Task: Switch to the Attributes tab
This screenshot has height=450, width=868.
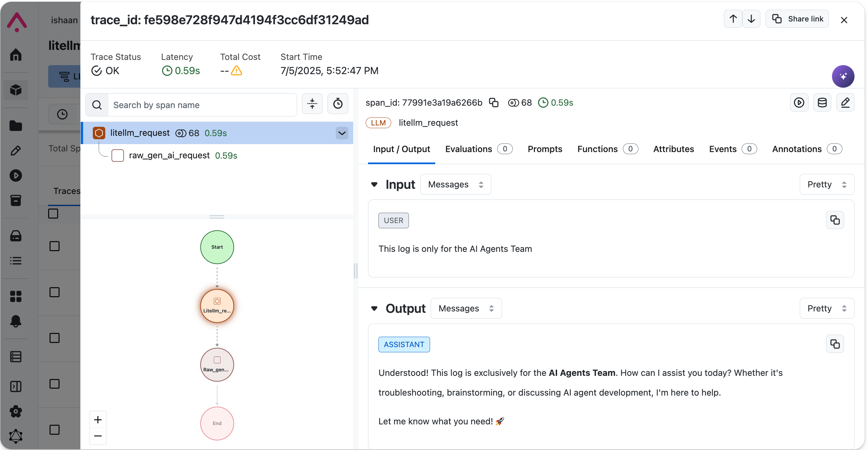Action: 673,149
